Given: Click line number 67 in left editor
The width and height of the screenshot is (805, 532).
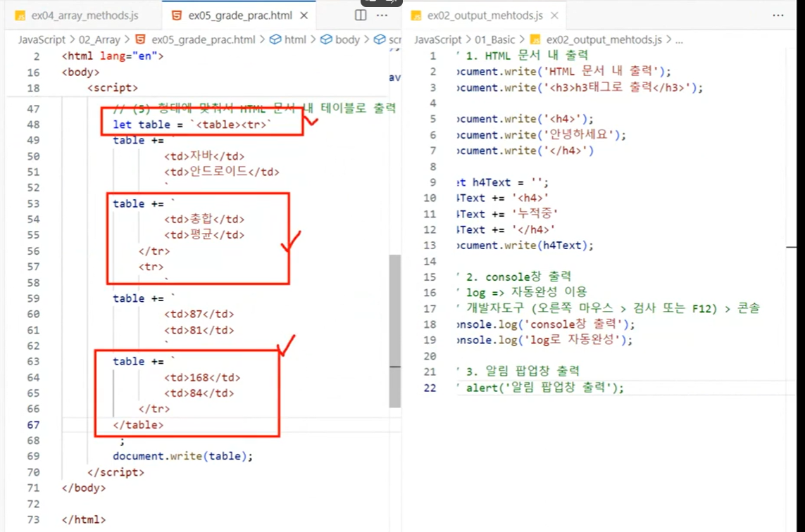Looking at the screenshot, I should click(x=33, y=425).
